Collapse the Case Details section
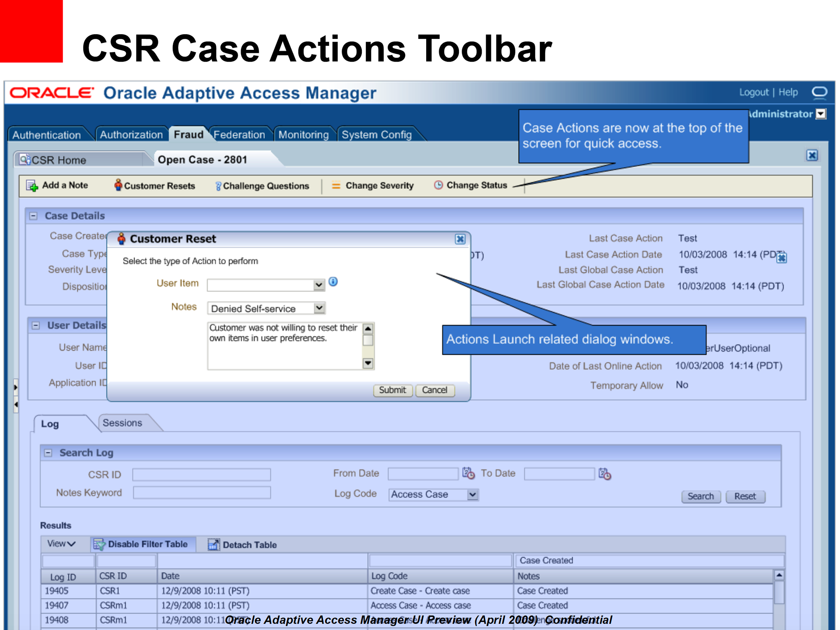Image resolution: width=840 pixels, height=630 pixels. [34, 216]
